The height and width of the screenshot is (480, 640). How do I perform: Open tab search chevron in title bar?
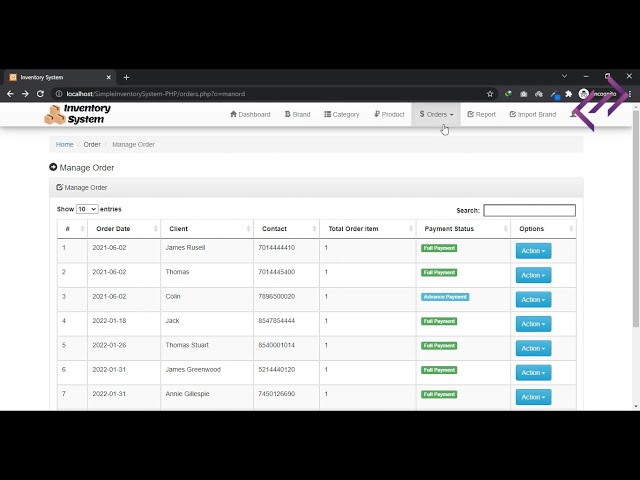click(x=564, y=76)
